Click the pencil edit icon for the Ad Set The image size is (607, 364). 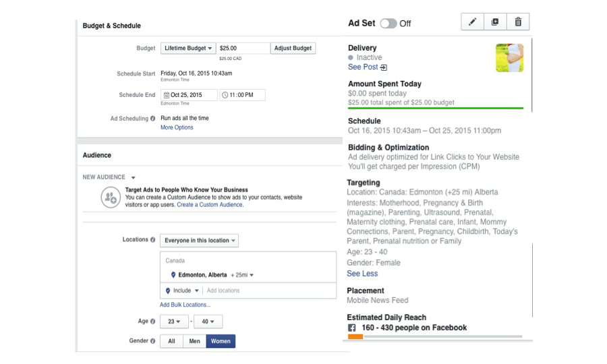pyautogui.click(x=472, y=22)
